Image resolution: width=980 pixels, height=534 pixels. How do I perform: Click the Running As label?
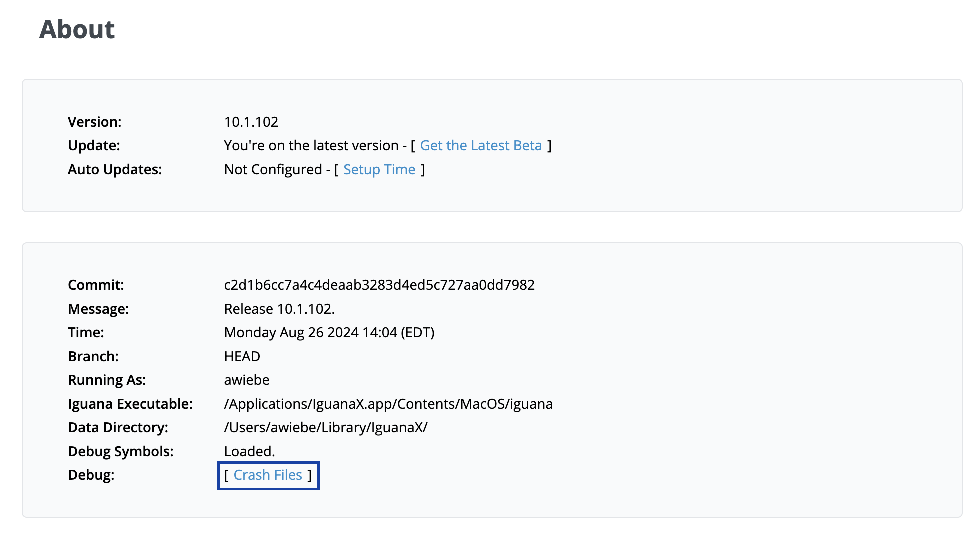pos(107,380)
